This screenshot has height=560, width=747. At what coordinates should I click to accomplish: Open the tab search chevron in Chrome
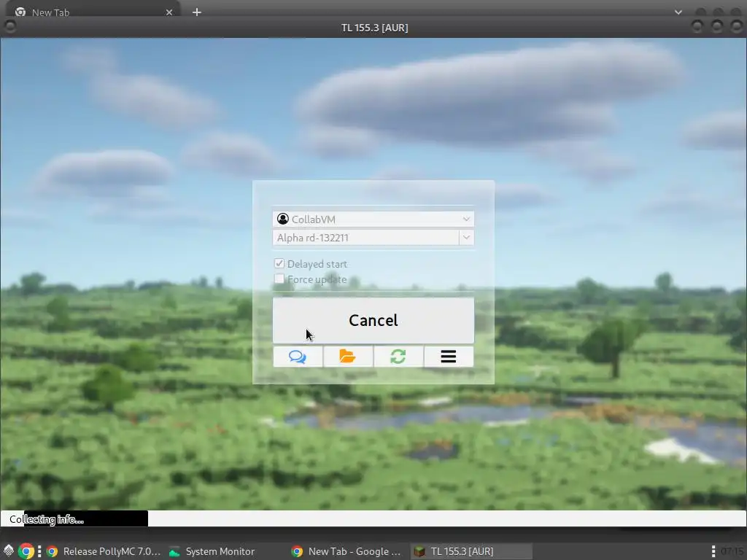coord(678,12)
